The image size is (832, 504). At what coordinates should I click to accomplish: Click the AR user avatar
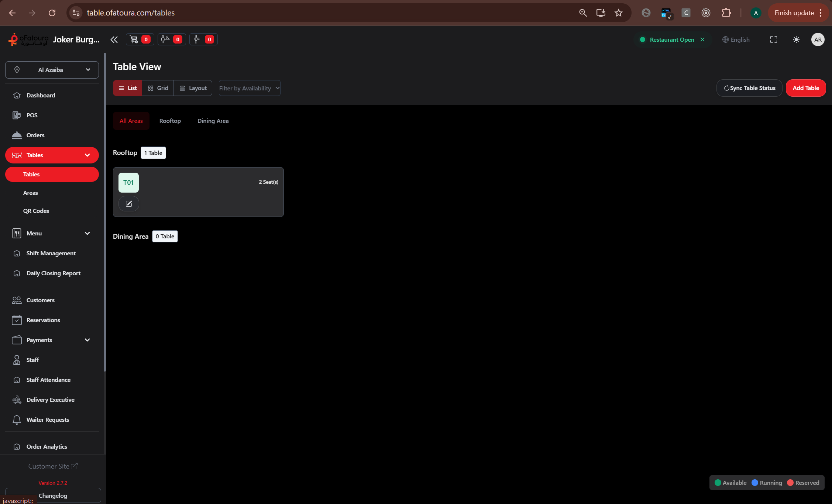pyautogui.click(x=818, y=39)
